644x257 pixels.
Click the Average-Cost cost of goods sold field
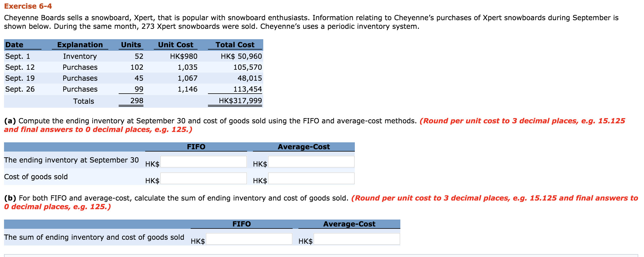tap(311, 178)
